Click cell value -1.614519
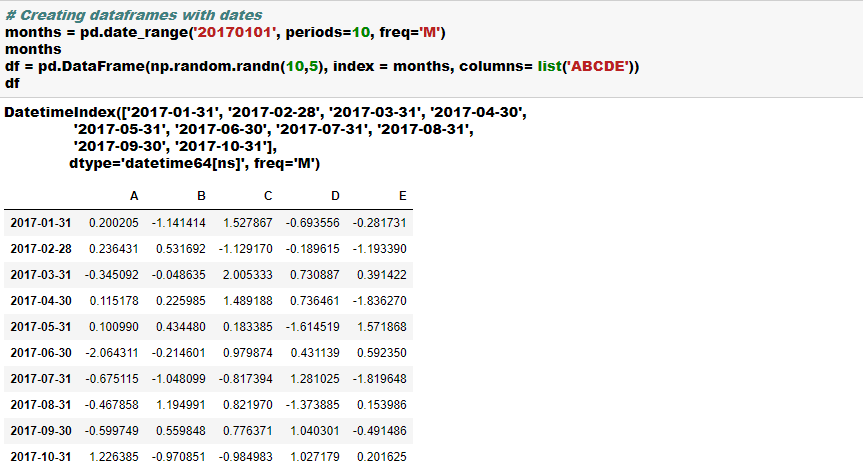This screenshot has width=863, height=467. (x=313, y=327)
